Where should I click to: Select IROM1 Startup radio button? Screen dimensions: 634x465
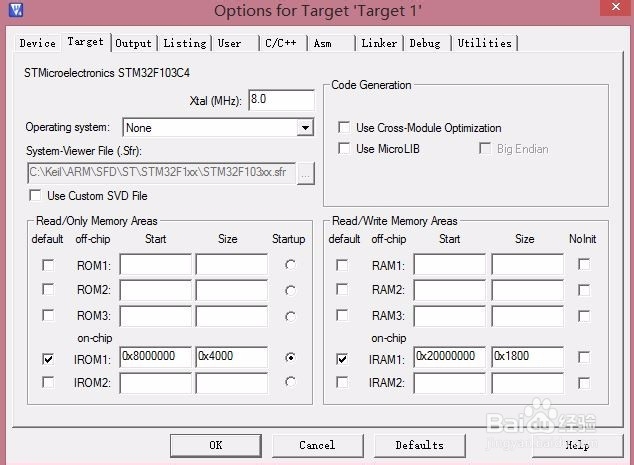(290, 357)
